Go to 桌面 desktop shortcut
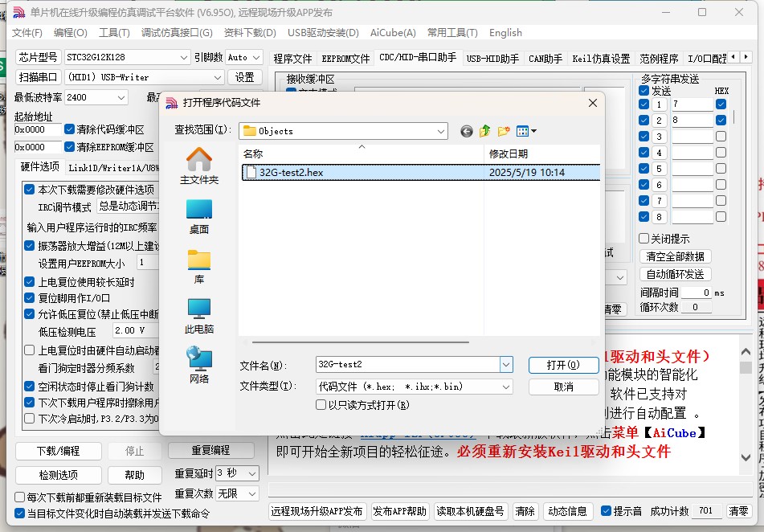 tap(199, 216)
